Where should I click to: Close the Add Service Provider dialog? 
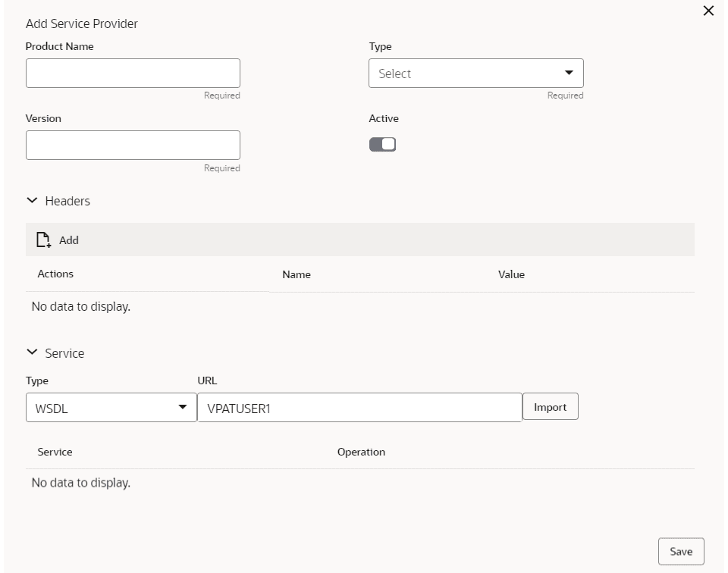pos(709,11)
